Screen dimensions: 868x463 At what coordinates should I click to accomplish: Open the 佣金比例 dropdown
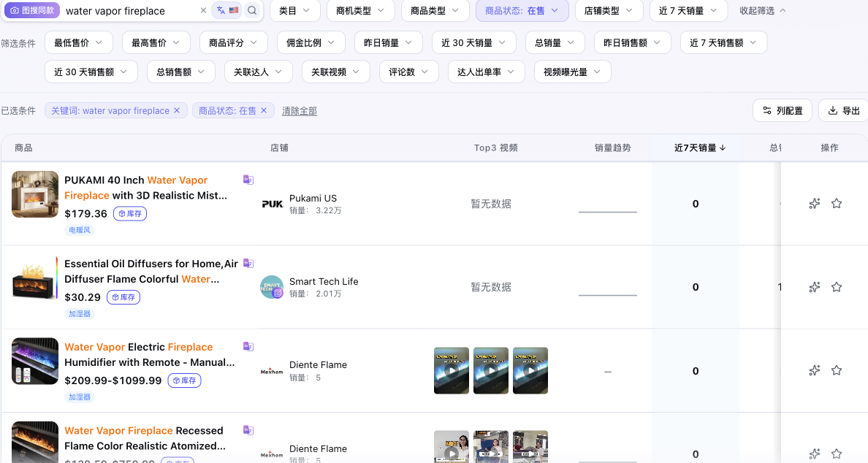tap(311, 42)
